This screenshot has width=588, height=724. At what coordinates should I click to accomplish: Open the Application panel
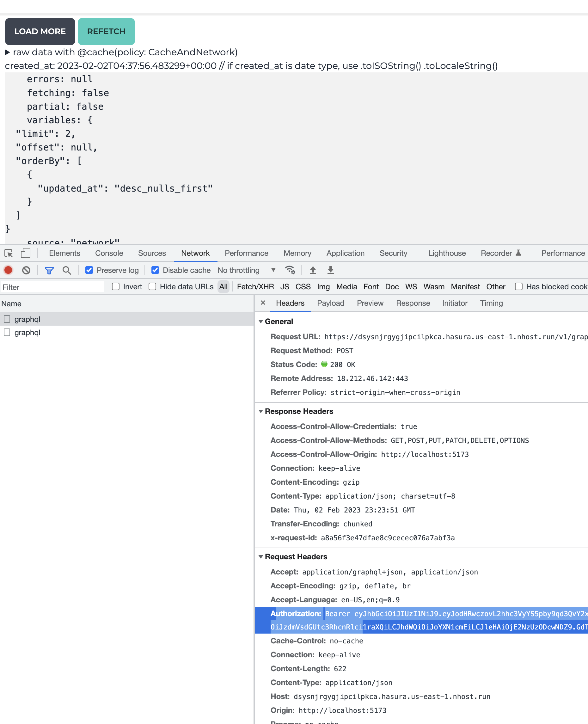346,253
